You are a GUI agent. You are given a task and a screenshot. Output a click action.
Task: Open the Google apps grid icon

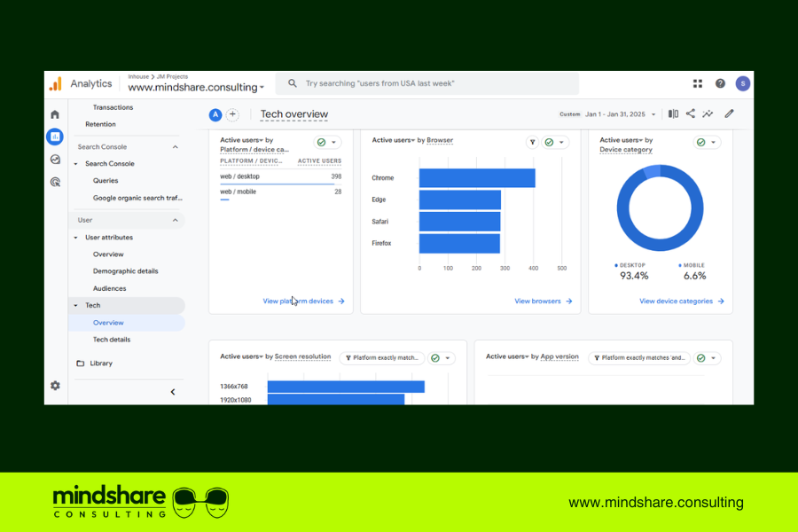[x=697, y=83]
